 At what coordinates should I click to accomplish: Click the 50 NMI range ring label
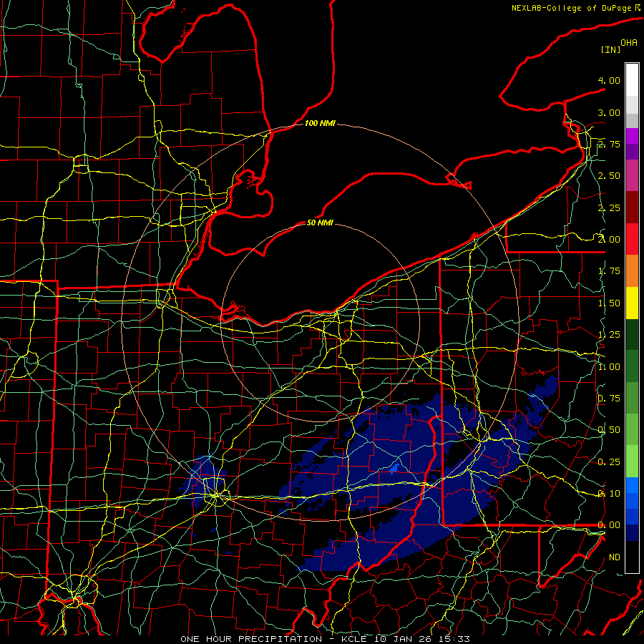(320, 223)
